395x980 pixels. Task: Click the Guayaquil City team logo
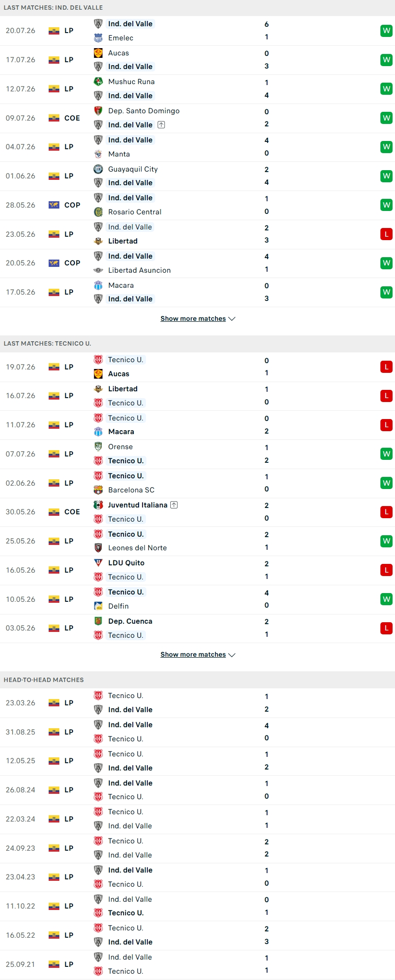click(98, 169)
